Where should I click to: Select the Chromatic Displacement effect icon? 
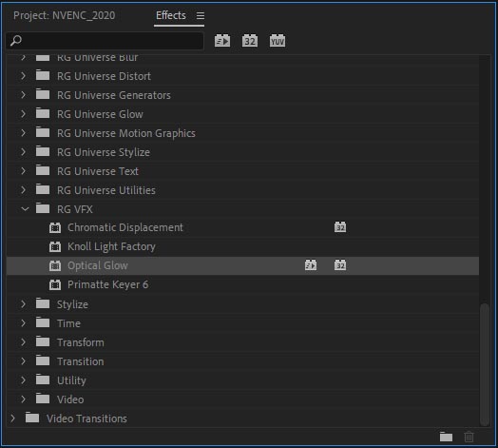click(x=55, y=227)
